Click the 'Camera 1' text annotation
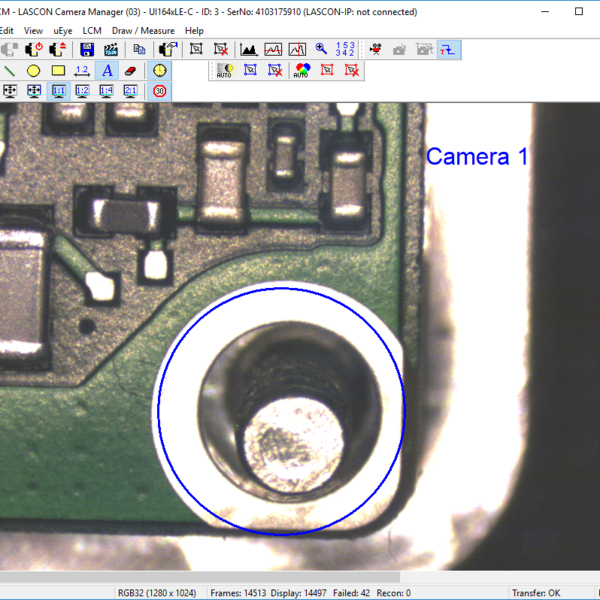This screenshot has width=600, height=600. [x=477, y=157]
